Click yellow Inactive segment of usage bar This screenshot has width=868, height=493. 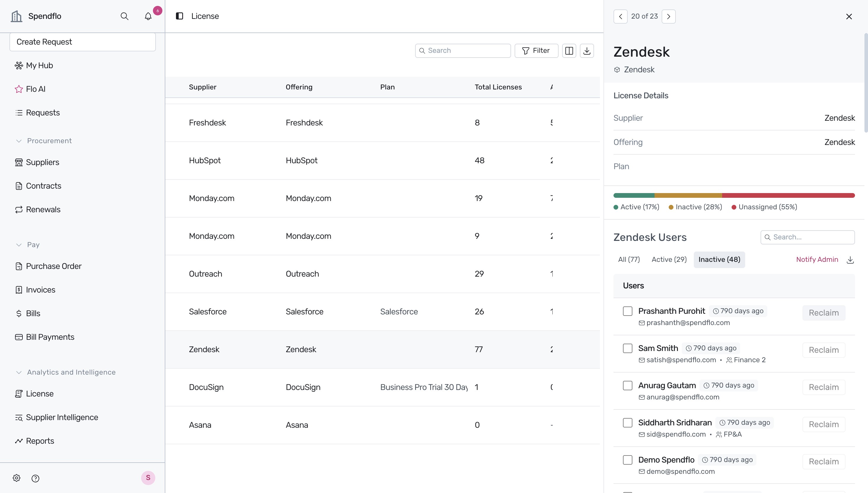688,195
